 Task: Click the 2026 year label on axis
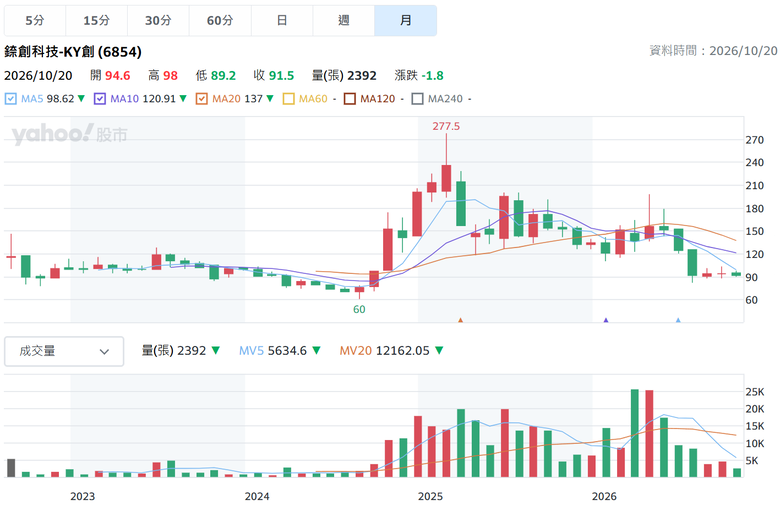[604, 496]
